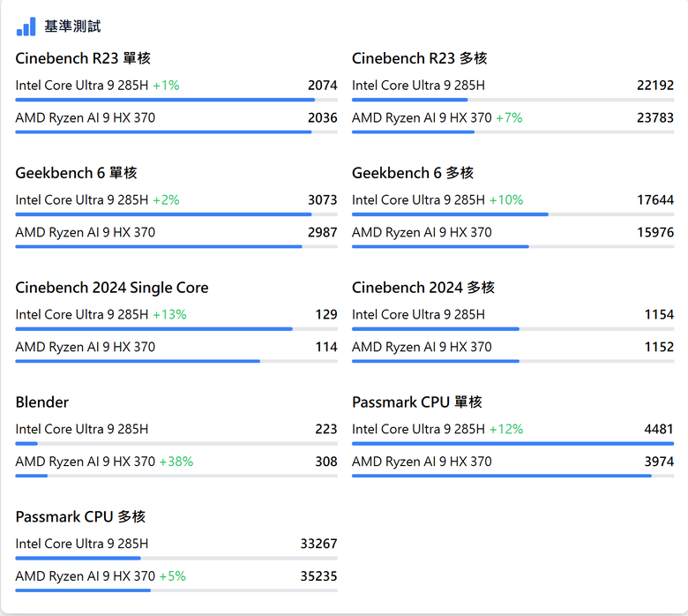Click AMD Ryzen AI 9 HX 370 under Geekbench 6 單核

(x=86, y=232)
